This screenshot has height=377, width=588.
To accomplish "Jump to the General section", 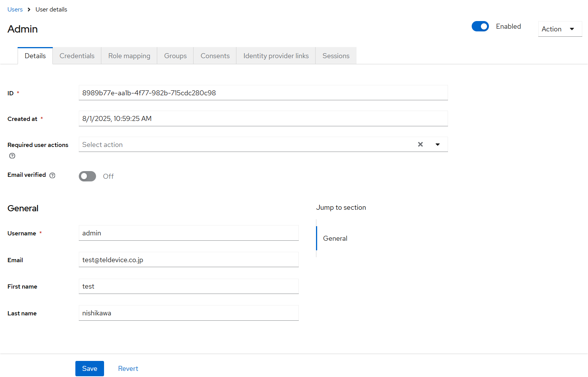I will 335,238.
